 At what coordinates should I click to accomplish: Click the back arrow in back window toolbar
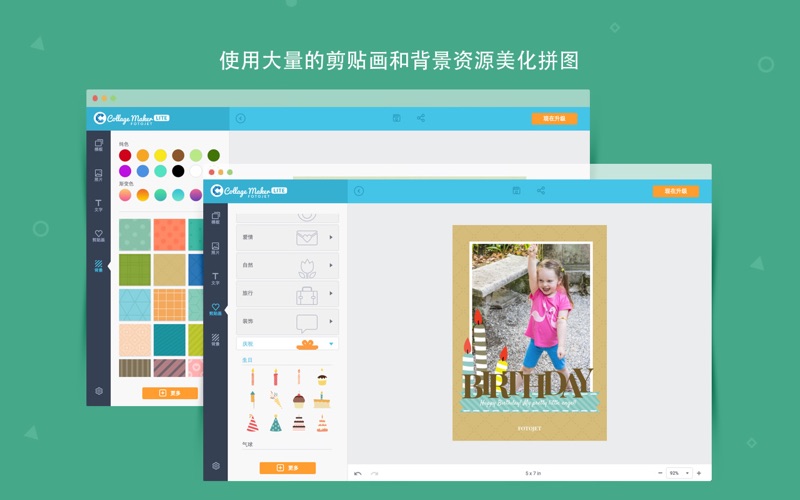[x=240, y=118]
